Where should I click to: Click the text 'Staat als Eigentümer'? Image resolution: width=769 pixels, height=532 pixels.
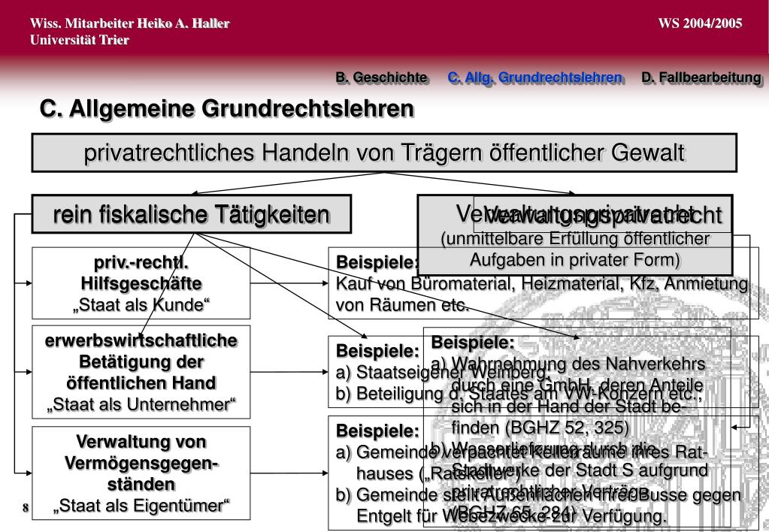coord(141,506)
